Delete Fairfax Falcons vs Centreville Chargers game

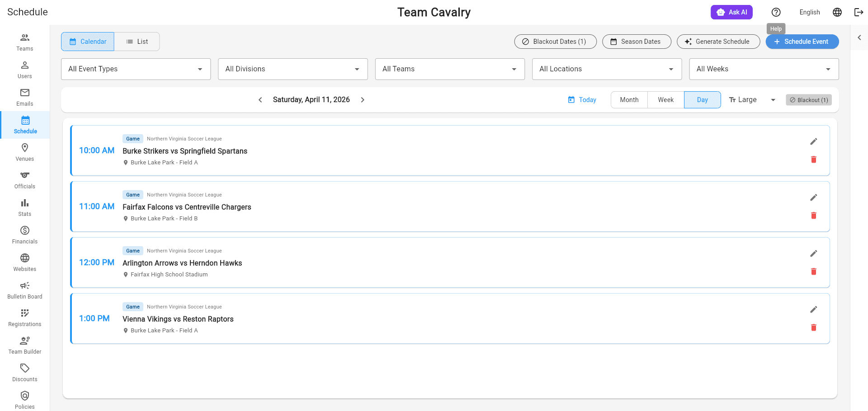[813, 215]
